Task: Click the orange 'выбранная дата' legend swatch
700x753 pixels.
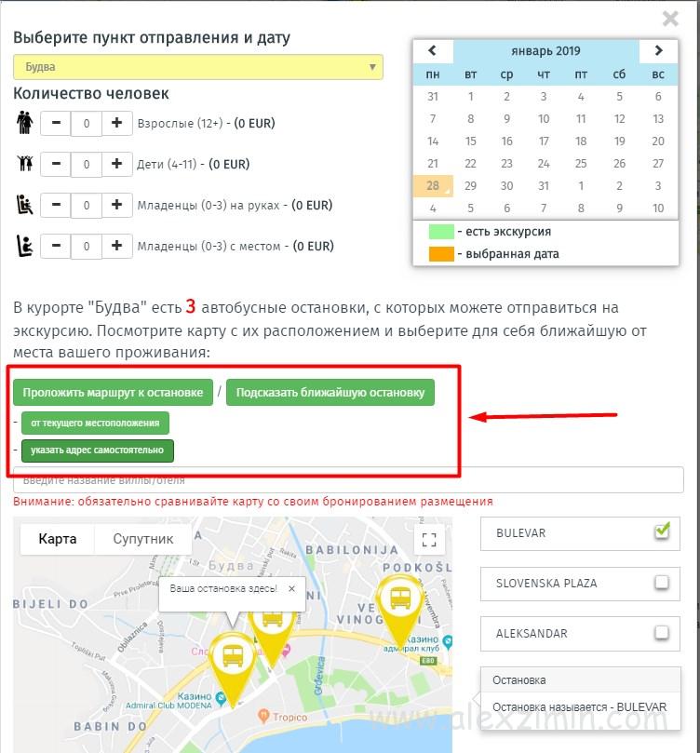Action: click(441, 253)
